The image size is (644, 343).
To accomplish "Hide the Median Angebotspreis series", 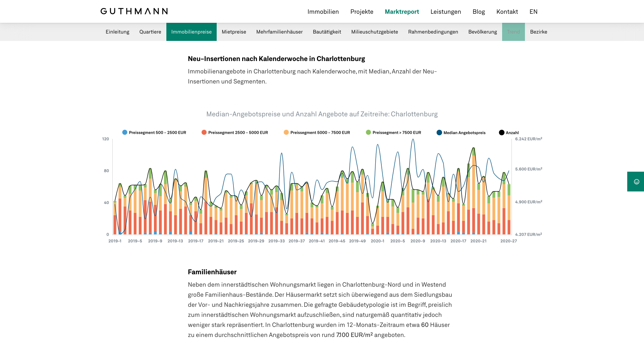I will click(x=439, y=132).
